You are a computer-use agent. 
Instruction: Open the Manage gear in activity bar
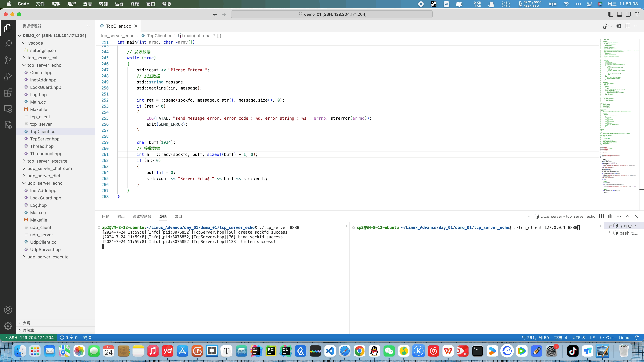click(8, 325)
